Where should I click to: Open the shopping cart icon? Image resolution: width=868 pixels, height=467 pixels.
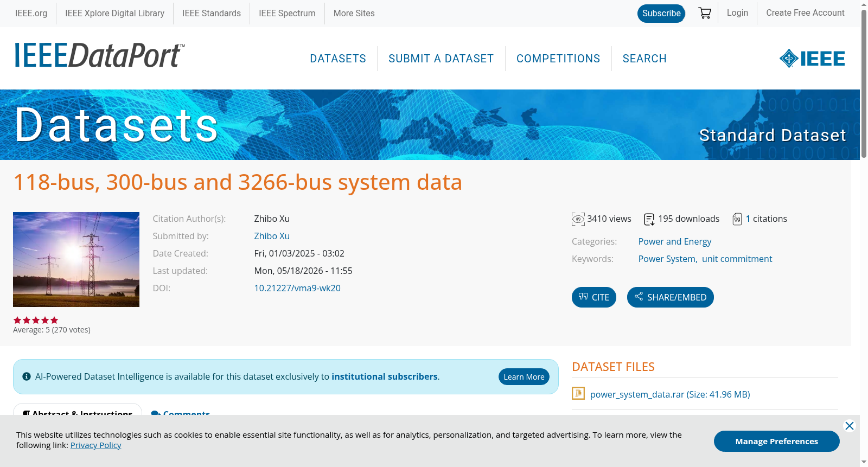705,13
